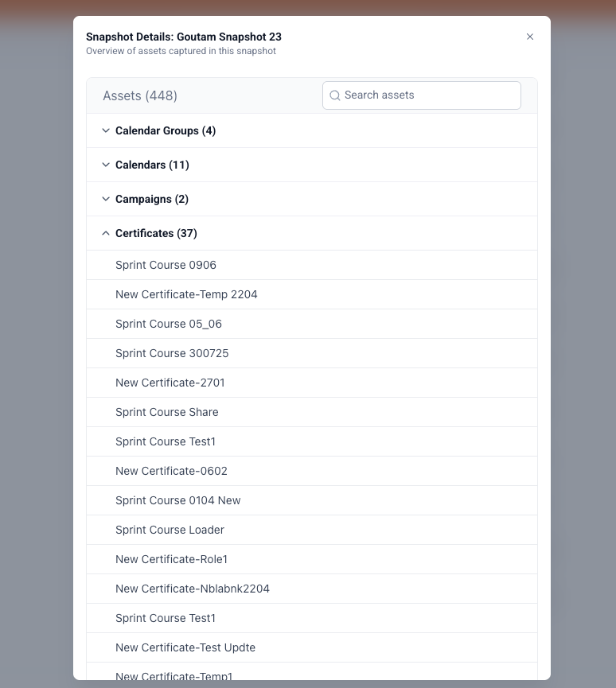The image size is (616, 688).
Task: Expand the Calendar Groups section chevron
Action: pos(106,130)
